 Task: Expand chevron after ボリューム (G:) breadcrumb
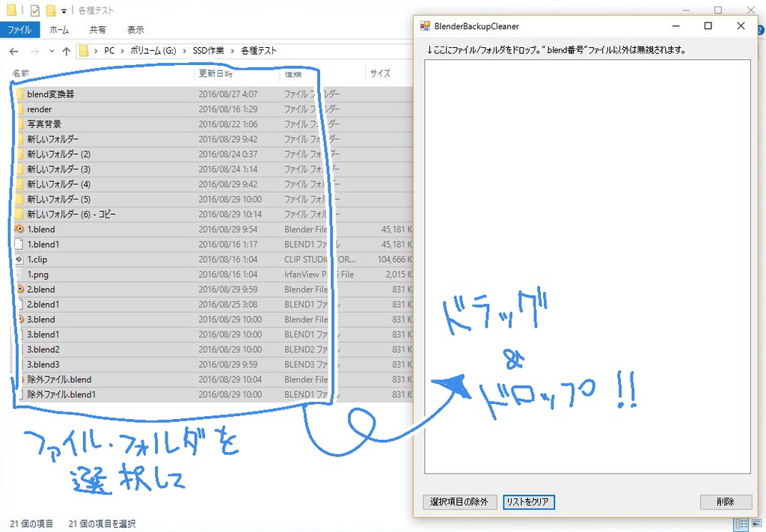click(185, 51)
